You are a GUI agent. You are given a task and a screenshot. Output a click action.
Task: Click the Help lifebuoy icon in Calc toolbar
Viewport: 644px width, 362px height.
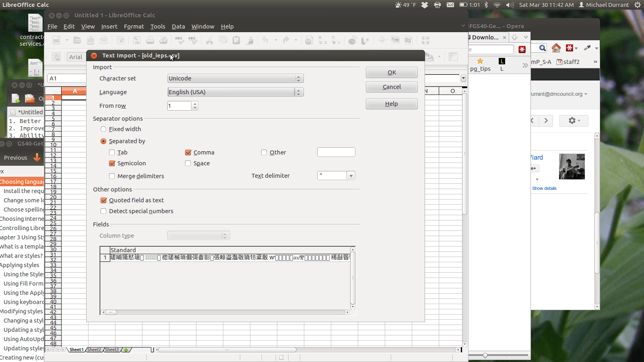(x=425, y=40)
